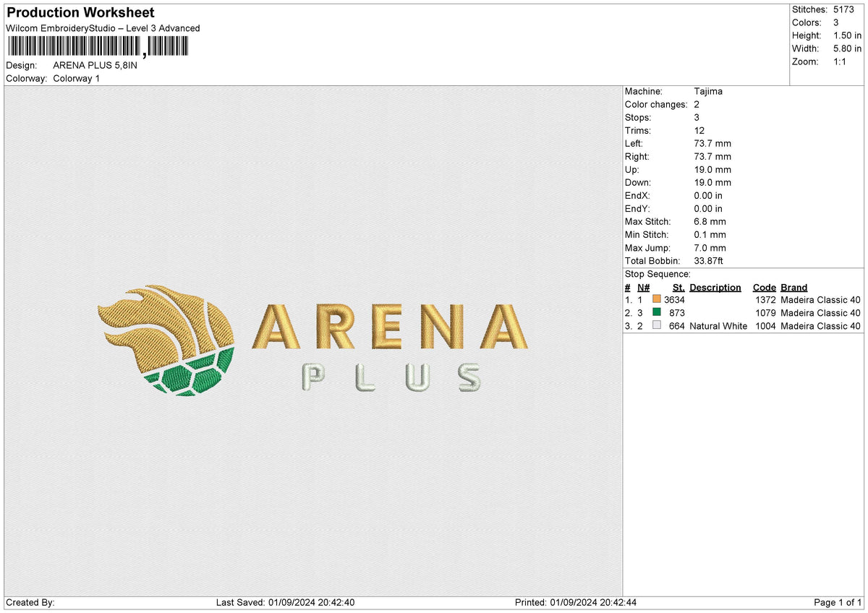Click the Width value 5.80 in
This screenshot has width=868, height=613.
point(847,48)
